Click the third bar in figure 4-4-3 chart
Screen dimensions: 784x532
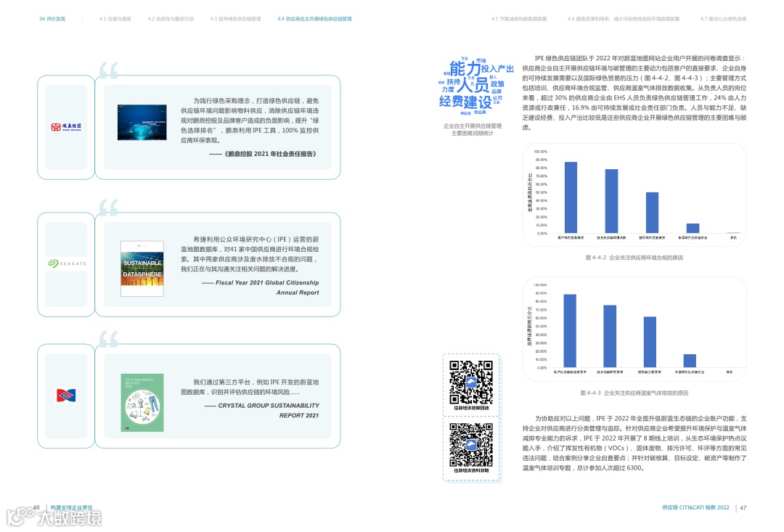pyautogui.click(x=650, y=342)
